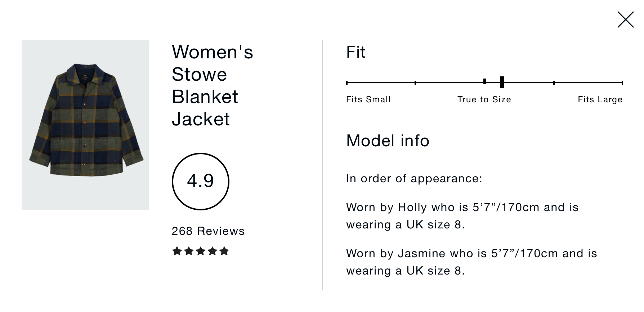Close the fit details popup
The width and height of the screenshot is (644, 312).
click(x=625, y=20)
